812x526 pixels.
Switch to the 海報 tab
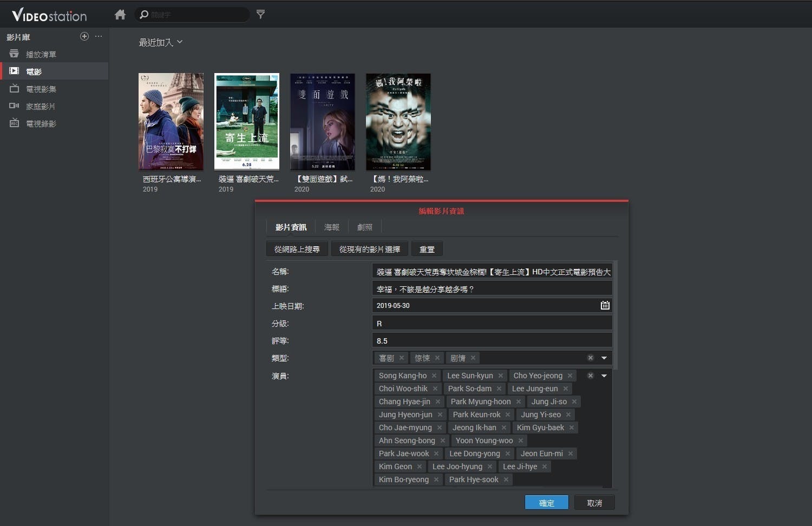[x=332, y=227]
